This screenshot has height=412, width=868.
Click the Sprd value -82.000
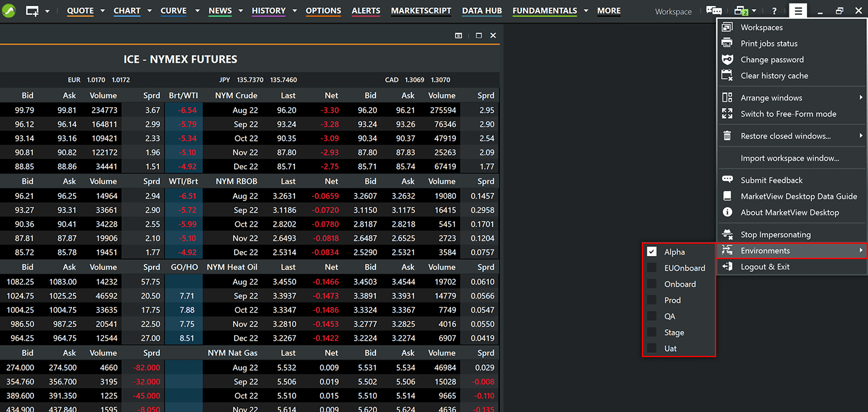(146, 368)
